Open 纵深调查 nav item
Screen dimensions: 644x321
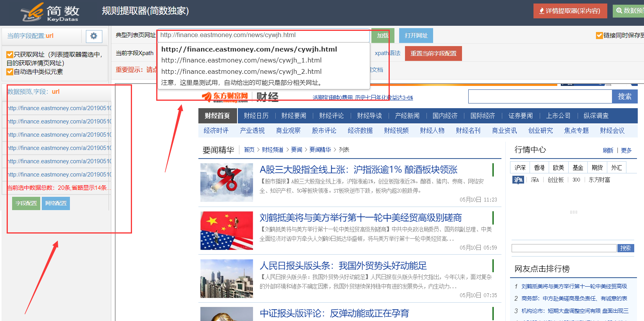(596, 116)
